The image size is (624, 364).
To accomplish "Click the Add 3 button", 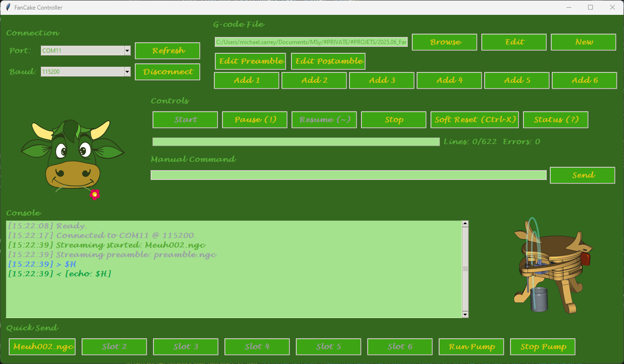I will pos(381,80).
